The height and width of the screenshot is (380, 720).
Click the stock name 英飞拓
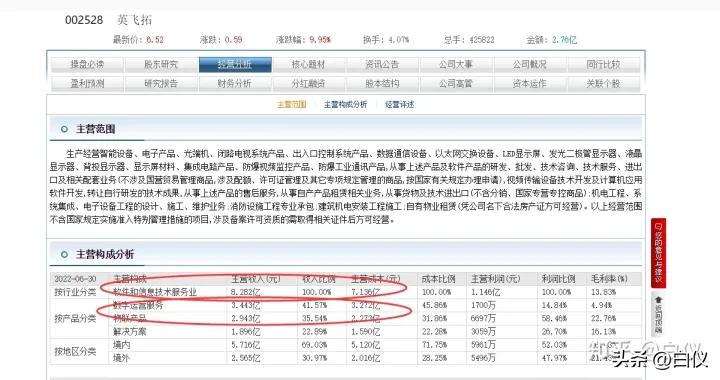point(135,20)
